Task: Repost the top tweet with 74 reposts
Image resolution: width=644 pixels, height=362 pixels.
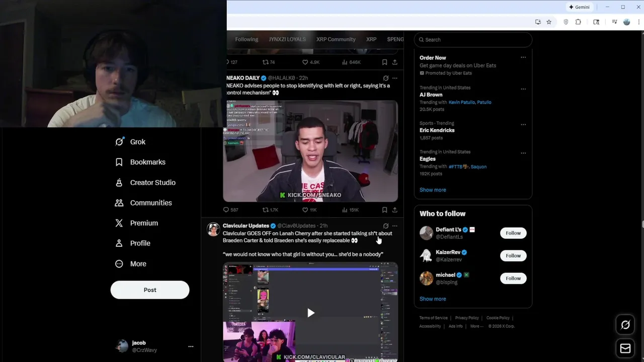Action: tap(269, 62)
